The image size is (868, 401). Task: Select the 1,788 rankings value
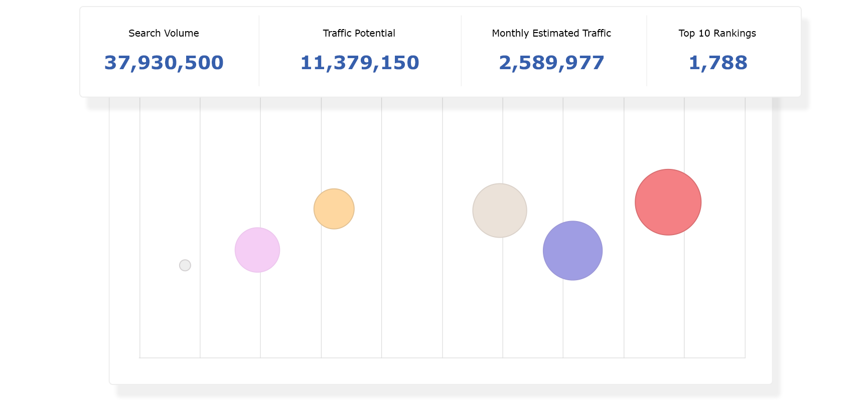click(717, 63)
